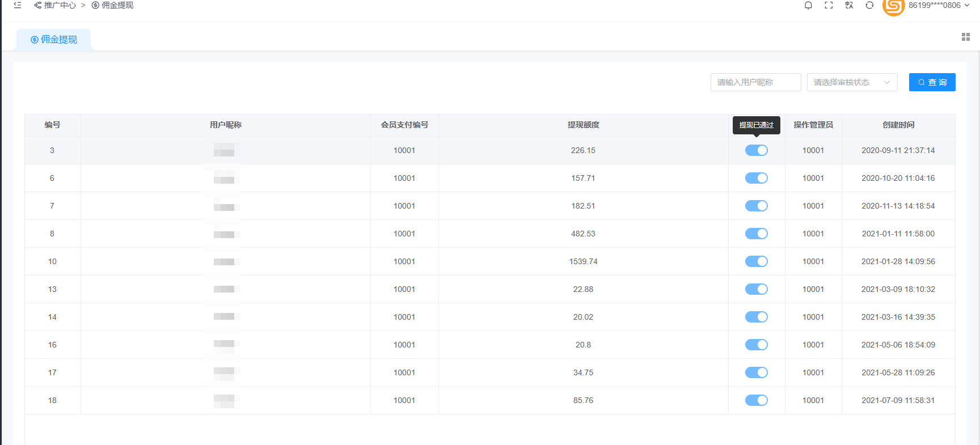Select the 佣金提现 tab
The height and width of the screenshot is (445, 980).
[x=54, y=40]
